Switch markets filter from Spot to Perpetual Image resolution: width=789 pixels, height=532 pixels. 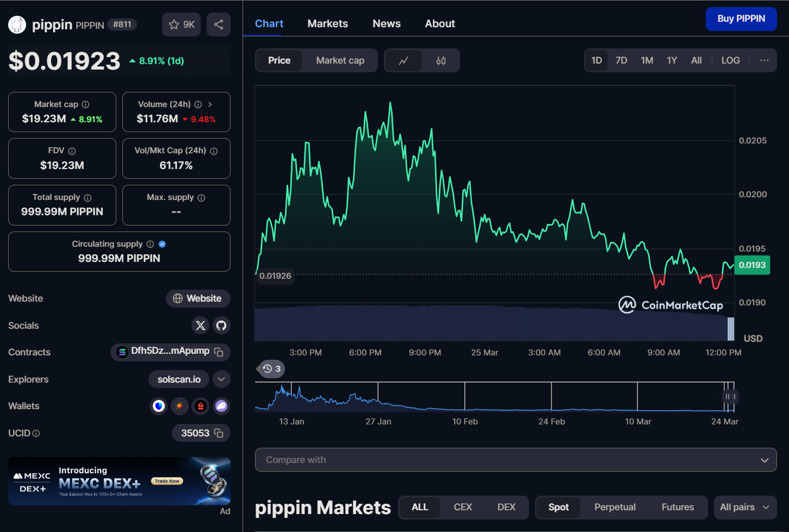tap(614, 507)
